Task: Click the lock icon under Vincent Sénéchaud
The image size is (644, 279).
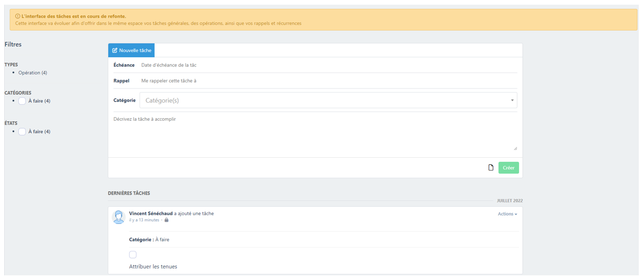Action: 167,220
